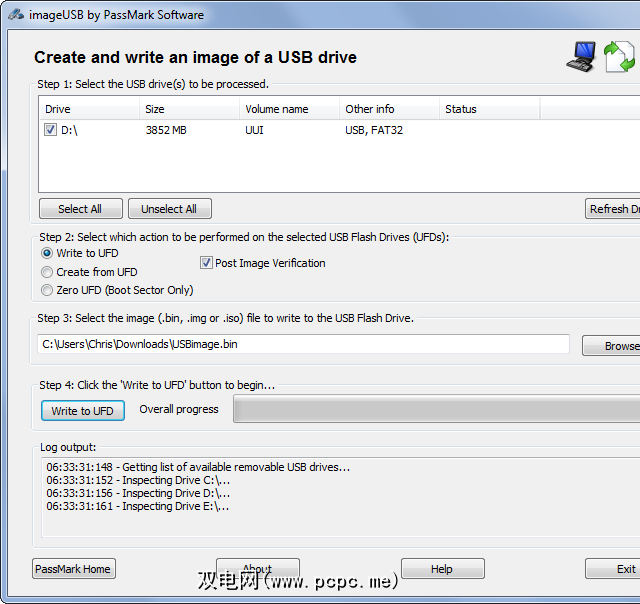Click the green arrows document icon
Screen dimensions: 640x604
[620, 57]
